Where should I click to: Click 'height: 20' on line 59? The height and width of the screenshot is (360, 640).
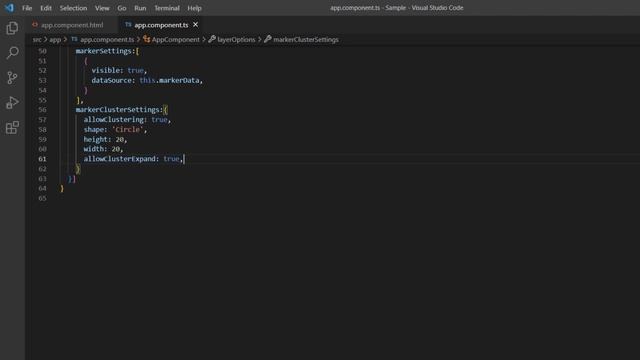(x=104, y=139)
